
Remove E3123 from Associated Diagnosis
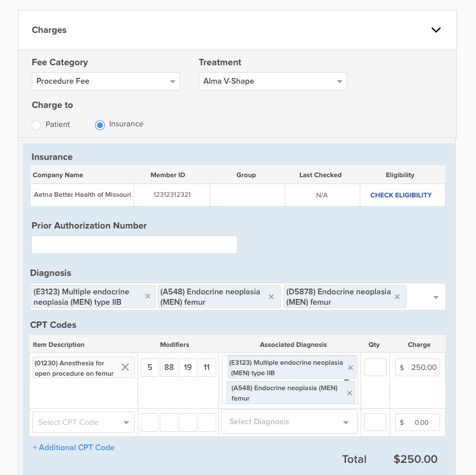click(351, 368)
